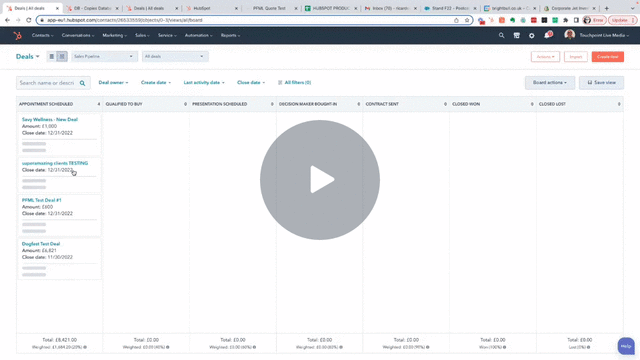The height and width of the screenshot is (360, 640).
Task: Open the All deals view dropdown
Action: [x=175, y=56]
